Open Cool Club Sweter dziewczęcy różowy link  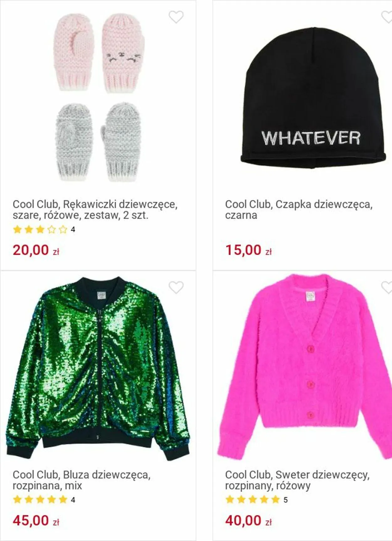tap(297, 480)
